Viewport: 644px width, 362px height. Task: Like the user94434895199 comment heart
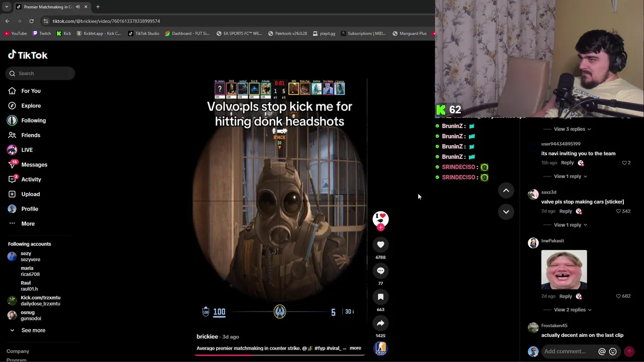pyautogui.click(x=624, y=163)
